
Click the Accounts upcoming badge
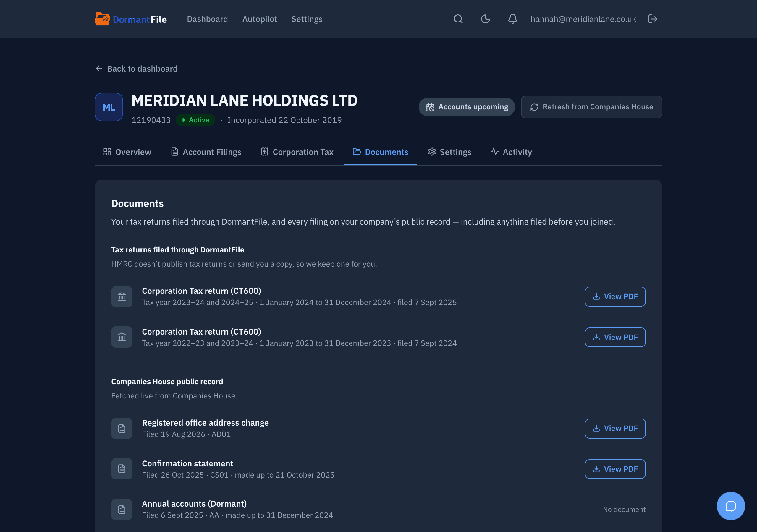(x=467, y=107)
